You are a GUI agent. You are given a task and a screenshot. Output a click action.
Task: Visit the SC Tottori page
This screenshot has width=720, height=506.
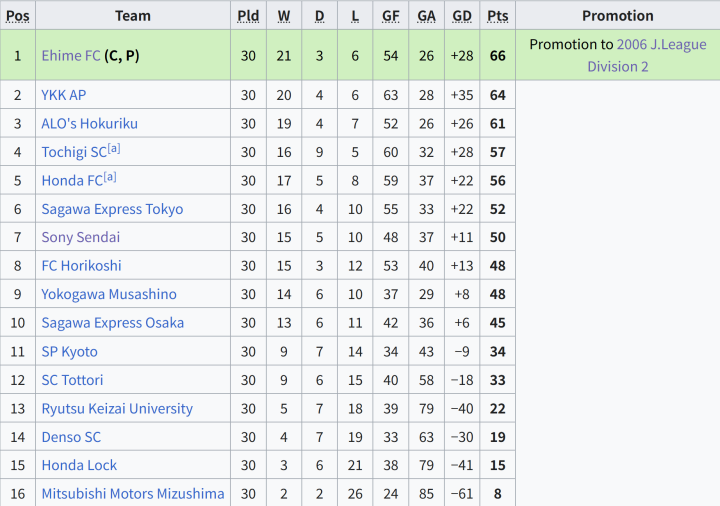click(72, 380)
